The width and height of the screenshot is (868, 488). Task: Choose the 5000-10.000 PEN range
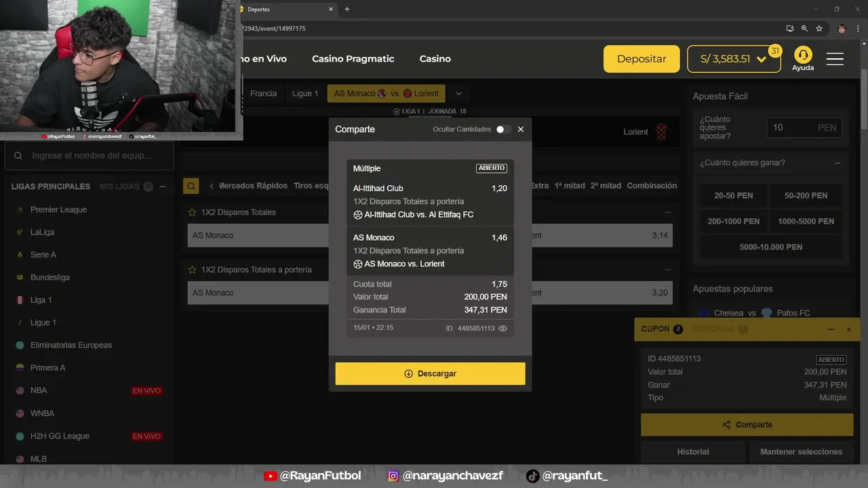pyautogui.click(x=770, y=247)
